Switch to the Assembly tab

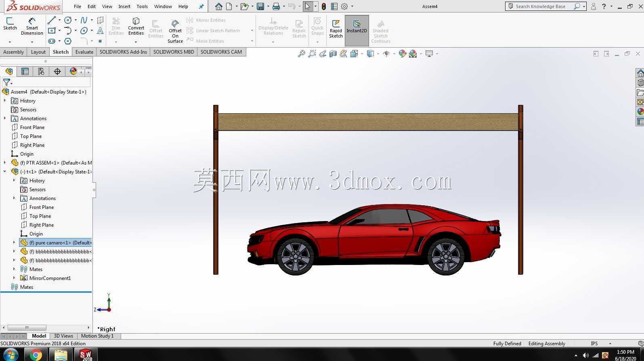tap(13, 52)
